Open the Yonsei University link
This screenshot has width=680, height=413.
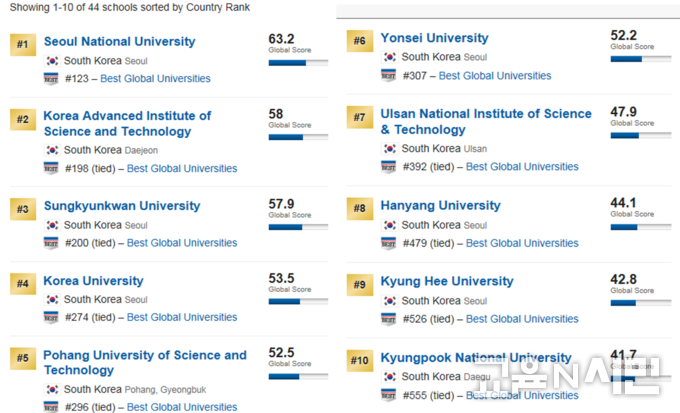pos(434,38)
